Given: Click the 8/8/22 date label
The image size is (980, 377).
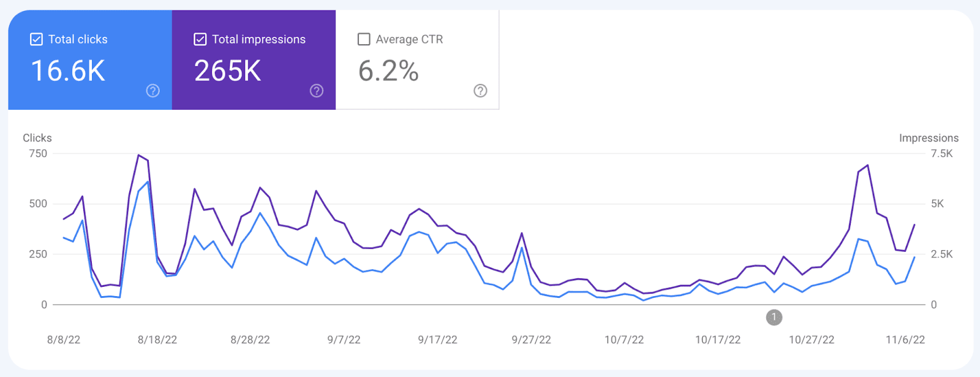Looking at the screenshot, I should [64, 340].
